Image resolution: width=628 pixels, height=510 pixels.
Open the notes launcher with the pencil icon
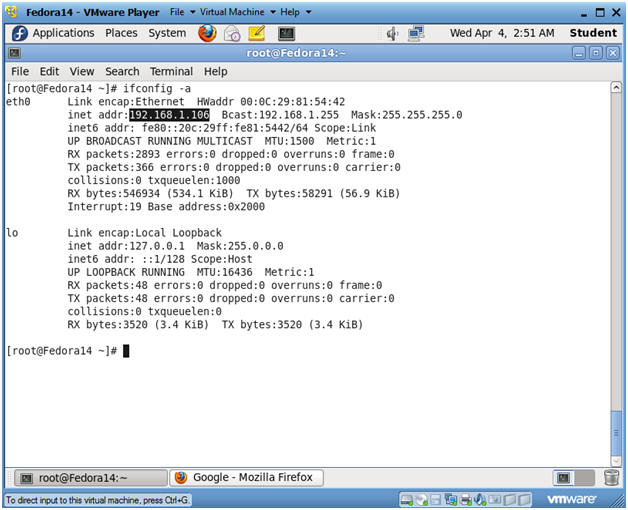point(257,33)
